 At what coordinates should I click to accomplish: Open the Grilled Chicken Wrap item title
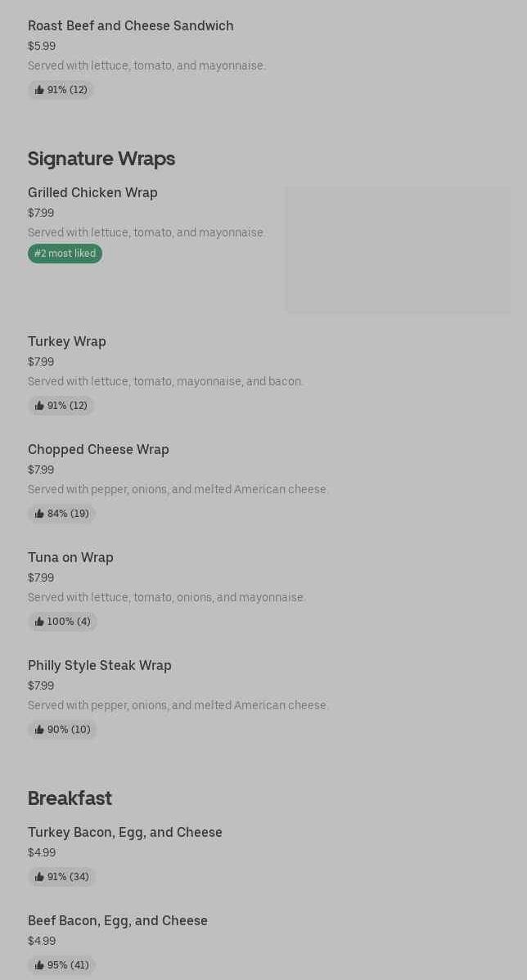(92, 193)
